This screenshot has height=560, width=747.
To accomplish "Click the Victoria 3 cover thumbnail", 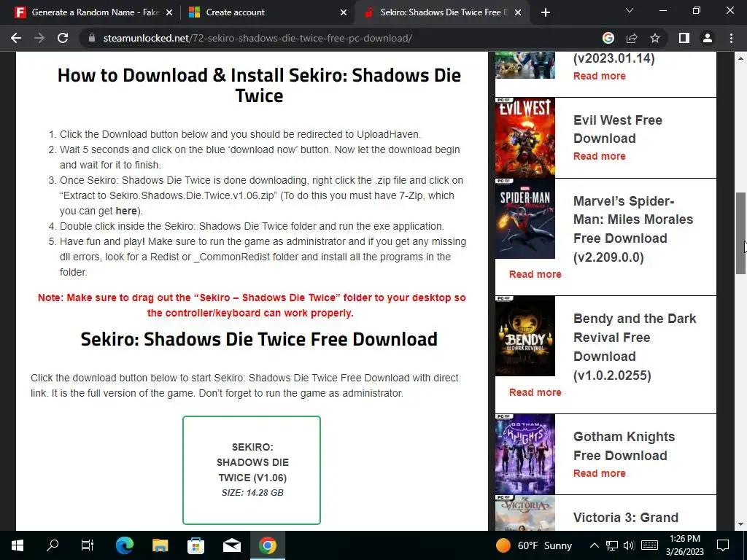I will [x=525, y=513].
